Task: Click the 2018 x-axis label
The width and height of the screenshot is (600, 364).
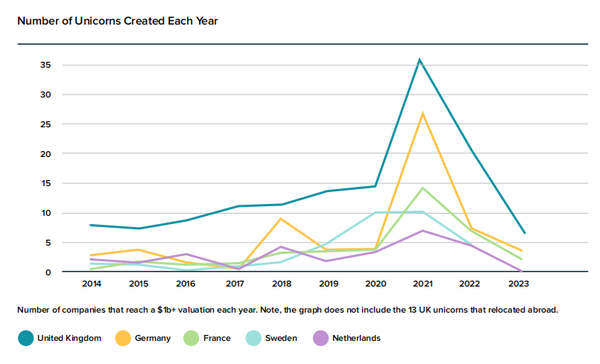Action: 282,284
